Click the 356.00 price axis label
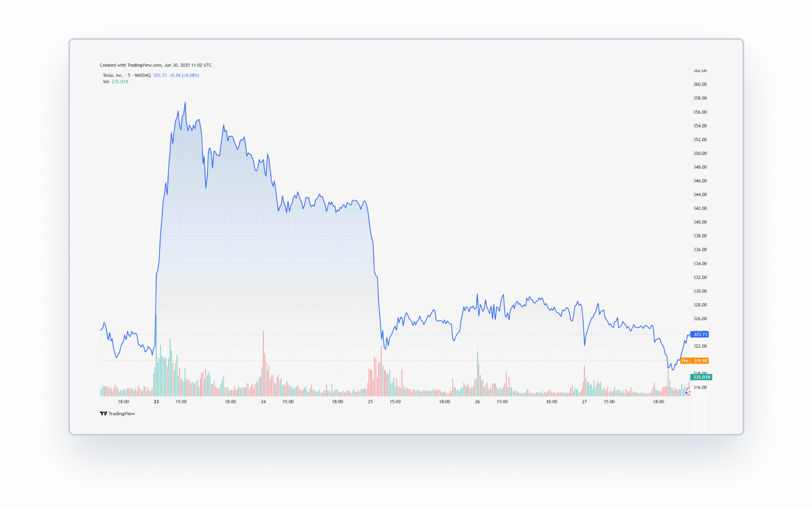This screenshot has width=812, height=509. pos(700,112)
